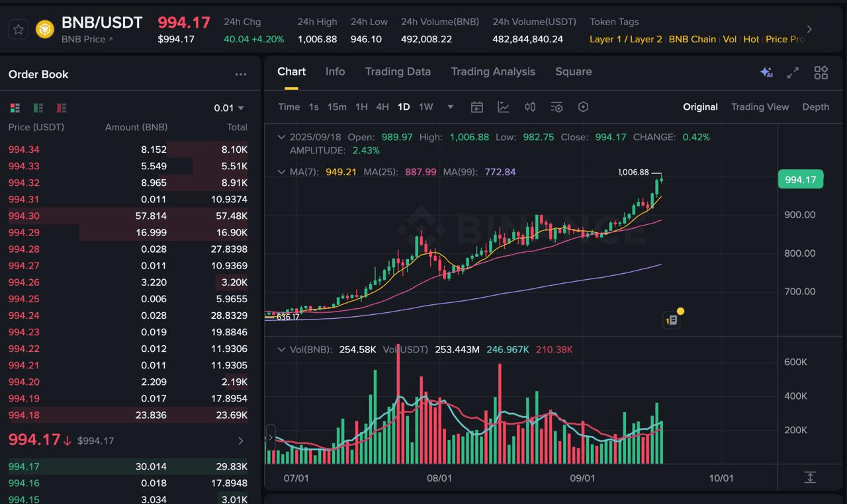Collapse the MA indicator legend
This screenshot has width=847, height=504.
[281, 172]
